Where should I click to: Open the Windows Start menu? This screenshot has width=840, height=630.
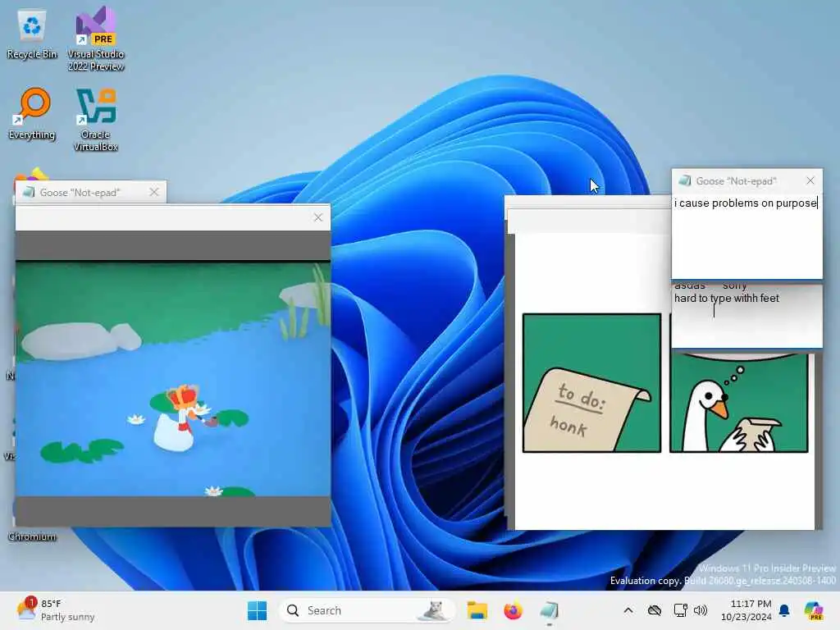point(257,610)
